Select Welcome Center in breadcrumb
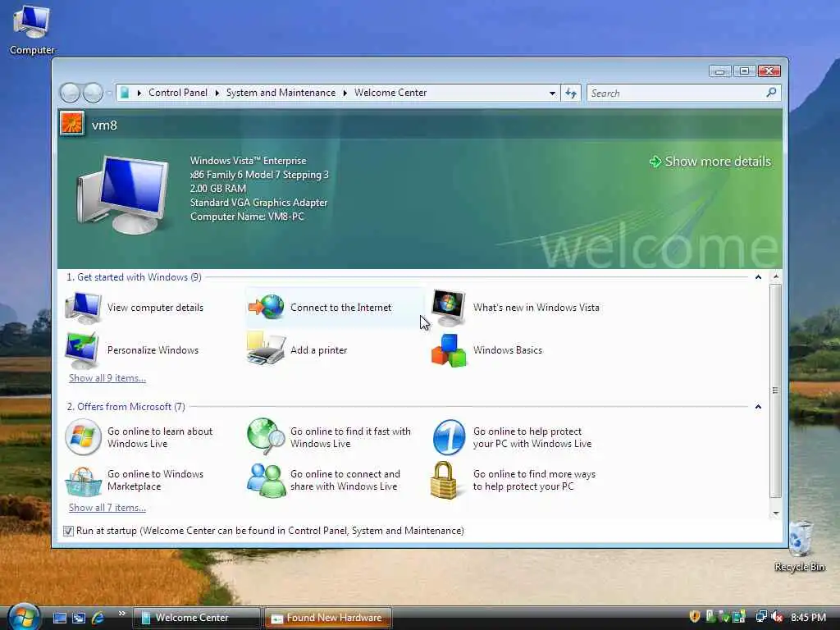 click(390, 93)
